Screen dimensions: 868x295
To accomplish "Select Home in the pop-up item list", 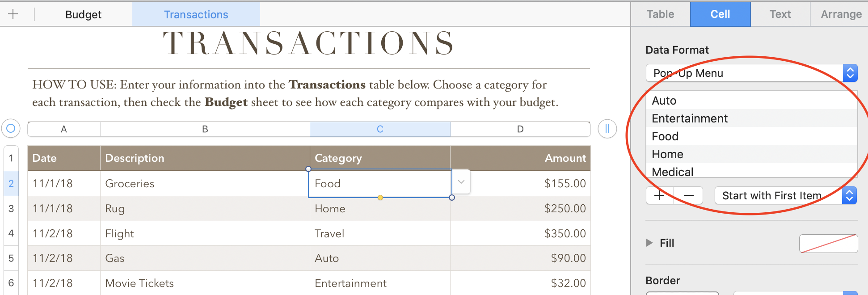I will pyautogui.click(x=667, y=154).
